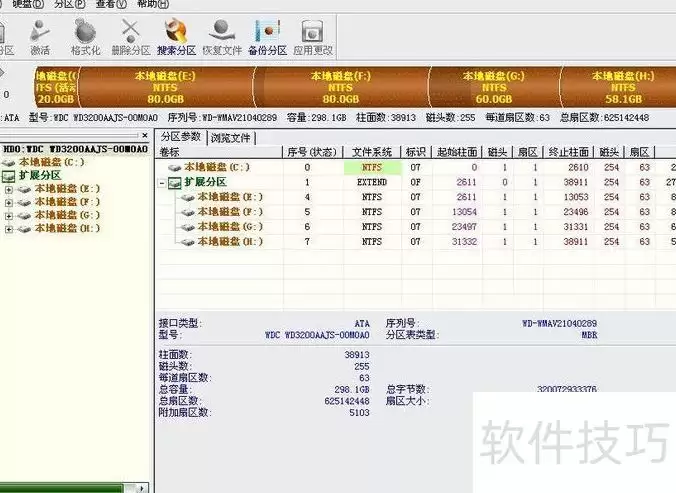Image resolution: width=676 pixels, height=493 pixels.
Task: Expand 本地磁盘(G:) in left tree
Action: [x=9, y=216]
